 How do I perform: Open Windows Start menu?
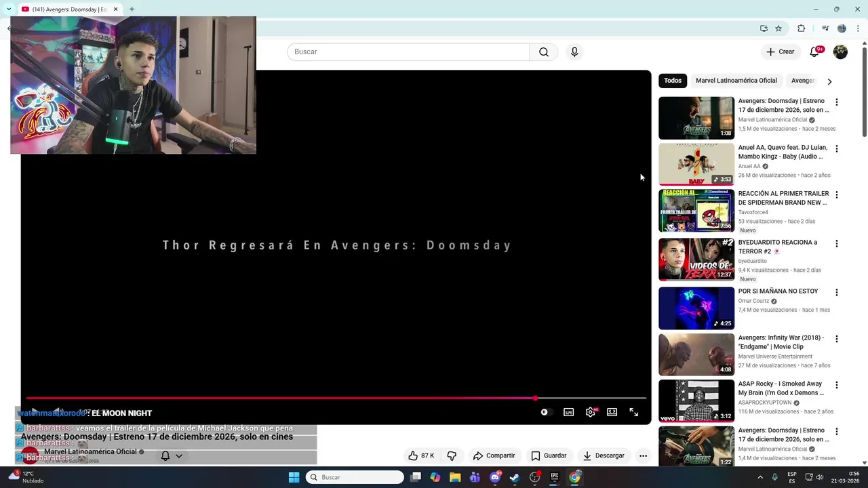pyautogui.click(x=294, y=477)
